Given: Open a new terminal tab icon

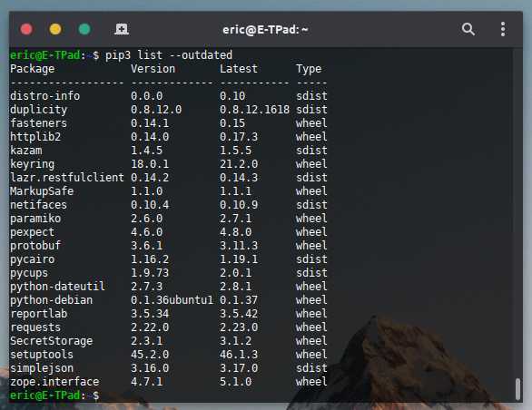Looking at the screenshot, I should click(x=121, y=29).
